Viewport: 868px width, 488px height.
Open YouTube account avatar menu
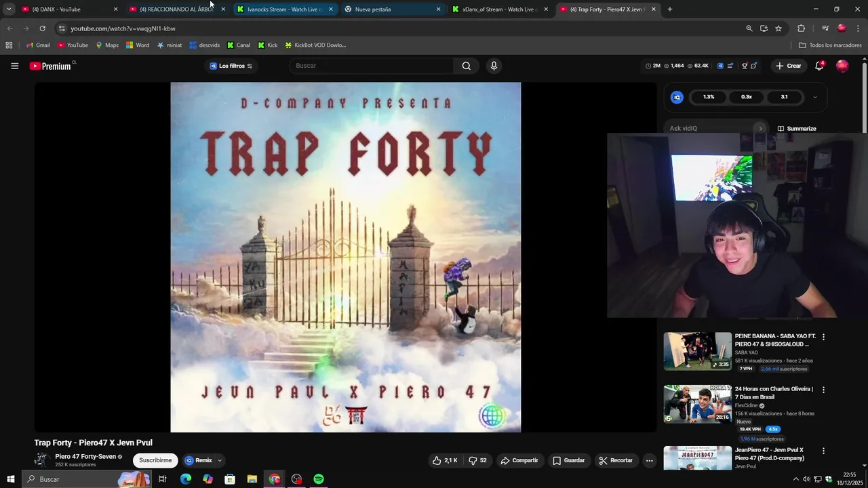(842, 66)
